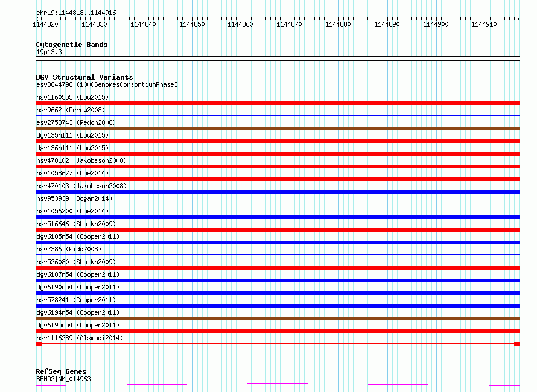Click the 1144820 ruler tick label

pos(45,24)
